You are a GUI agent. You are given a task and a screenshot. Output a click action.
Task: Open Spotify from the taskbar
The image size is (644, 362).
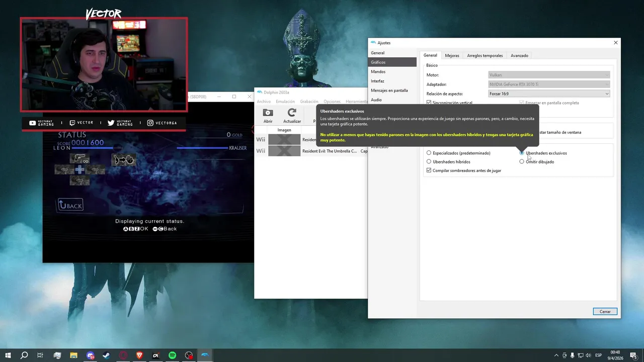tap(172, 355)
